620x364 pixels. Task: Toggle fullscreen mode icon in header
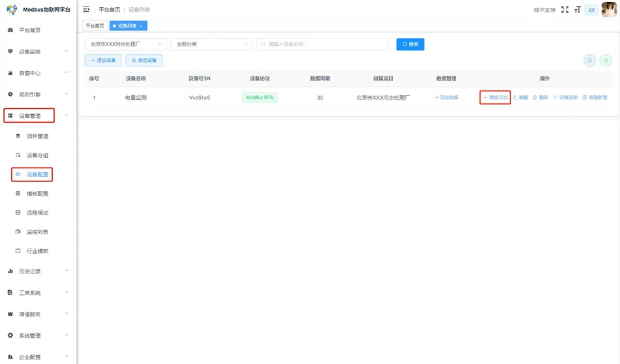565,10
